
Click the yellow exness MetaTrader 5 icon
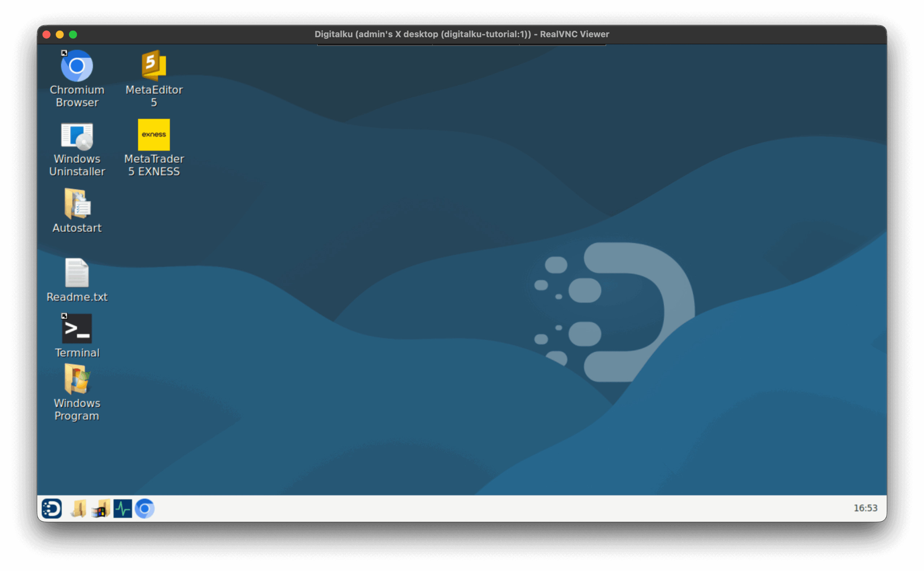(x=154, y=135)
